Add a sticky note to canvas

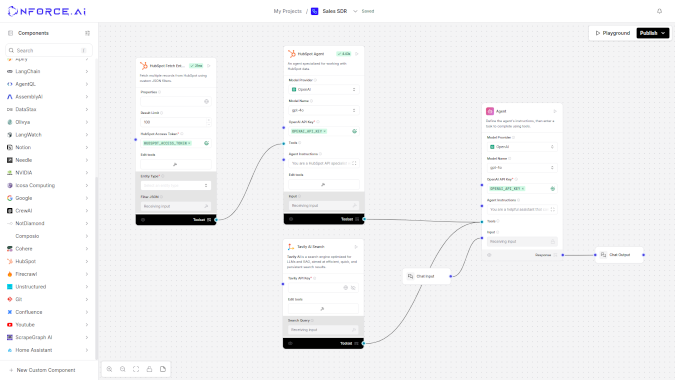coord(163,369)
